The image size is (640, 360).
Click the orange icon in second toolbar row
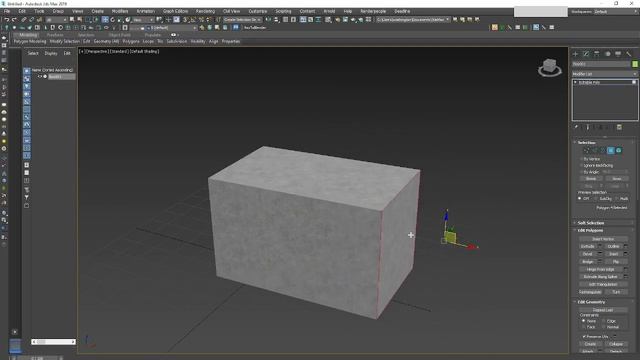tap(494, 27)
